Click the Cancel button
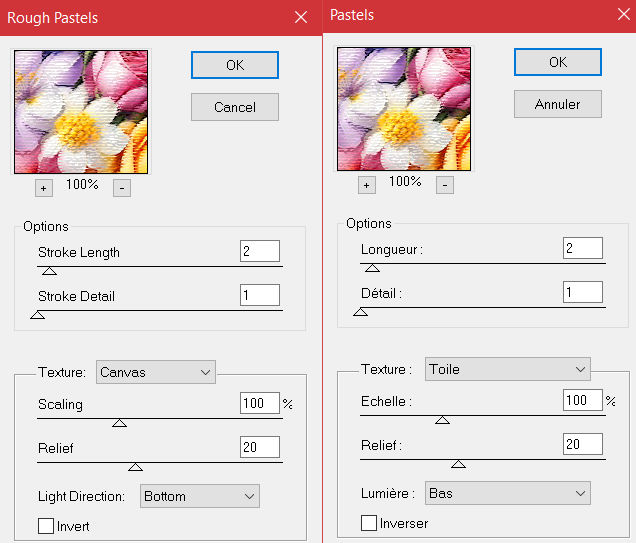The image size is (636, 543). pos(235,107)
